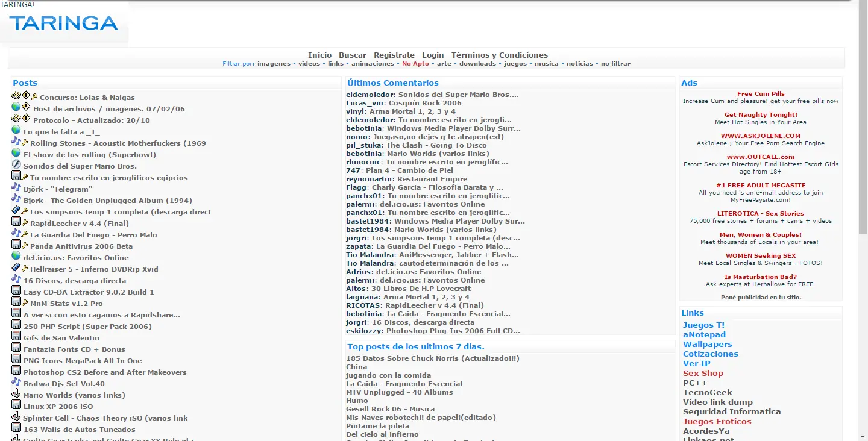
Task: Click the key icon beside 'RapidLeecher v 4.4 (Final)' post
Action: (25, 224)
